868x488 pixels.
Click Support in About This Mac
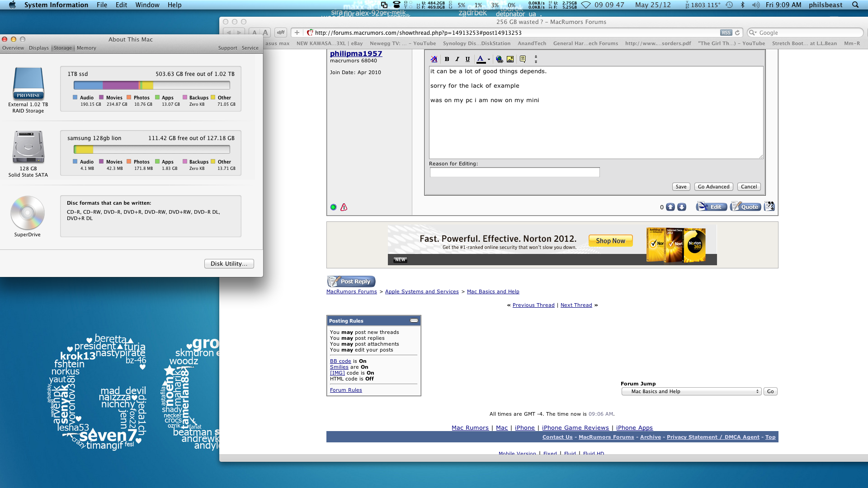(x=227, y=48)
